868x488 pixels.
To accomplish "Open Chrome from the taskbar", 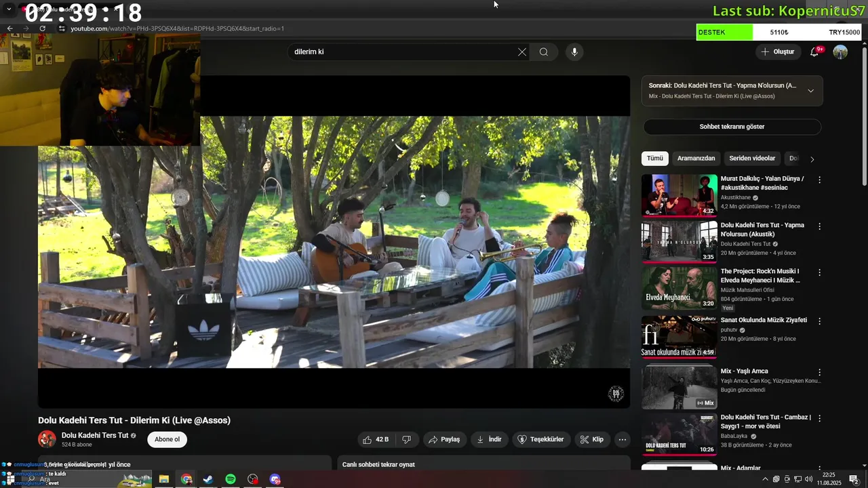I will click(x=186, y=479).
